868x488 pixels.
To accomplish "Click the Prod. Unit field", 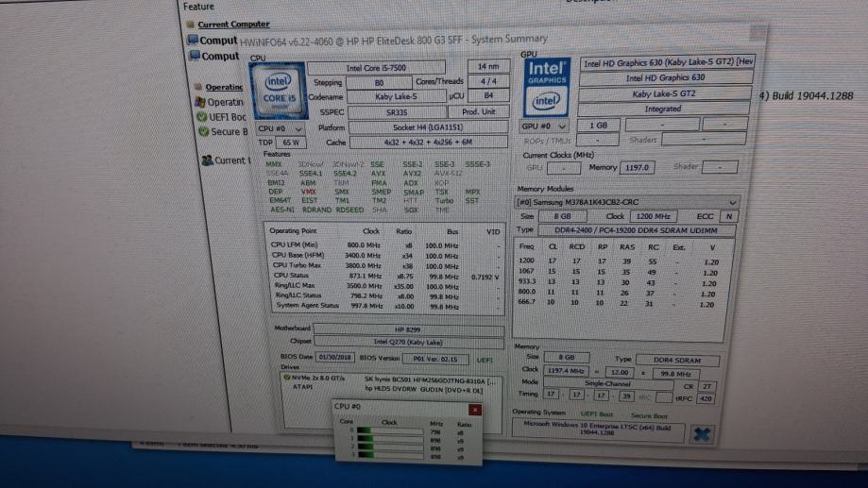I will 479,111.
